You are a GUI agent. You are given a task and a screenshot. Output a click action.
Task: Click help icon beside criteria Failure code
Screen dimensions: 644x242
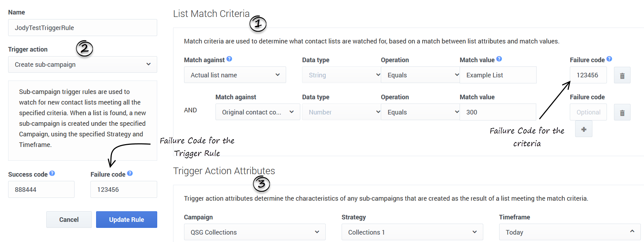pos(609,59)
